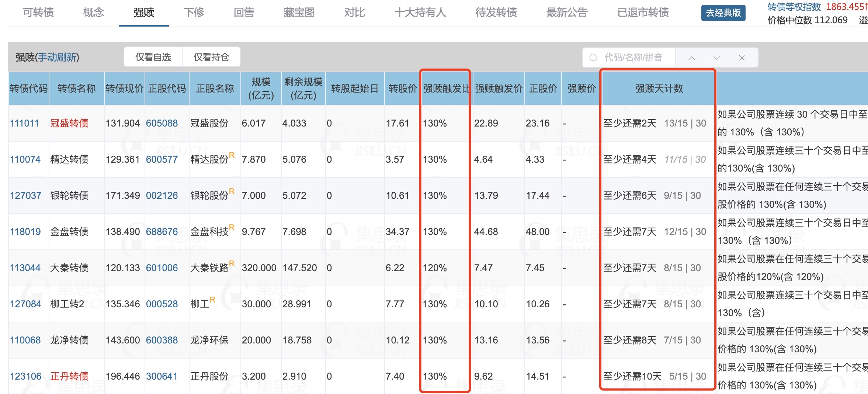Click the 手动刷新 link
Viewport: 868px width, 394px height.
(x=57, y=57)
